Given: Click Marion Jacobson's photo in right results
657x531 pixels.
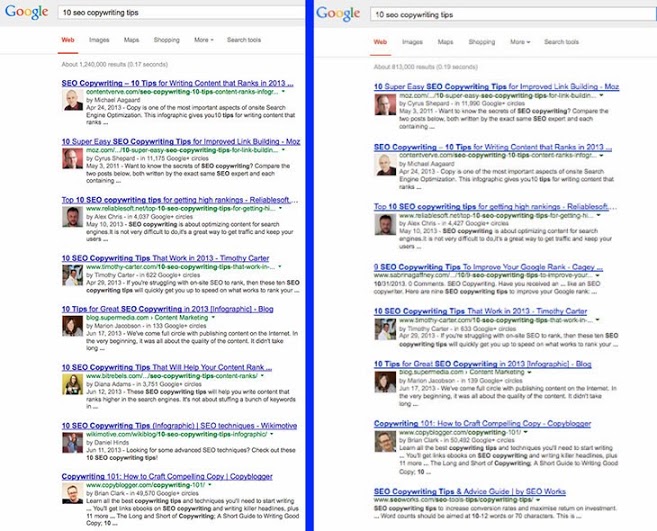Looking at the screenshot, I should click(383, 381).
